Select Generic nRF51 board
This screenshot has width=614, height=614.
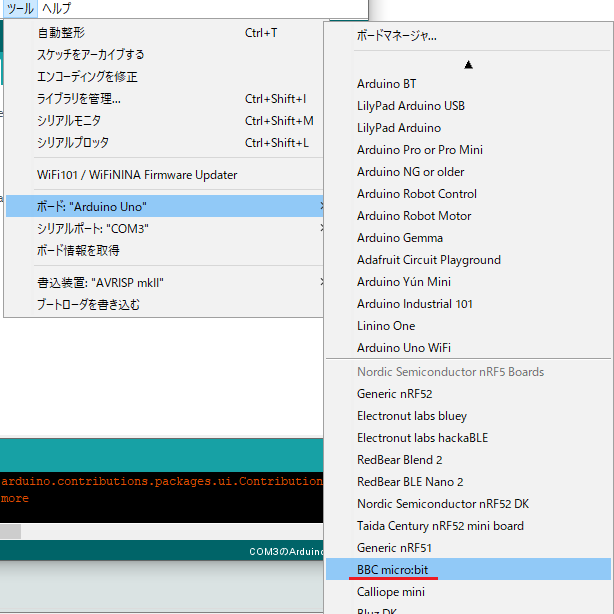(468, 547)
